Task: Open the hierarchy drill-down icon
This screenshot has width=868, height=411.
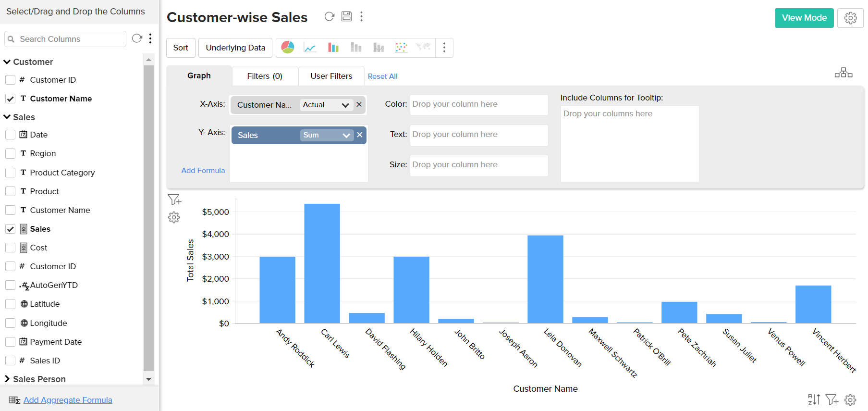Action: (x=843, y=73)
